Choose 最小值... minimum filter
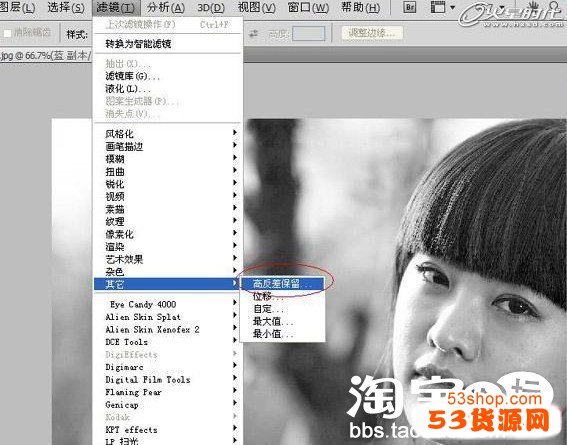 (282, 334)
